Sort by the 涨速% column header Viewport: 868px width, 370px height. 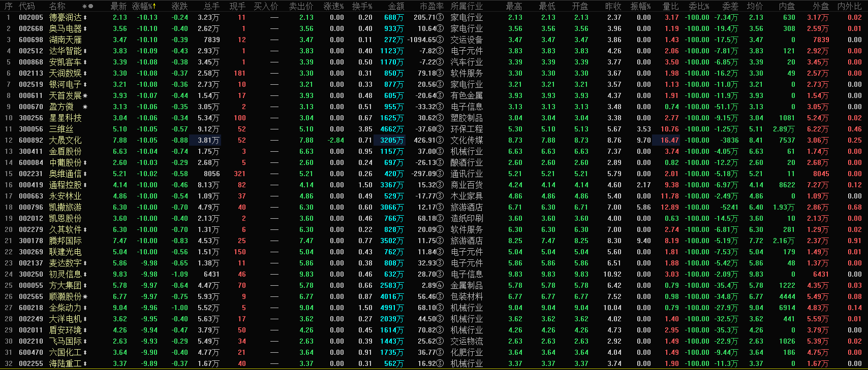tap(334, 6)
